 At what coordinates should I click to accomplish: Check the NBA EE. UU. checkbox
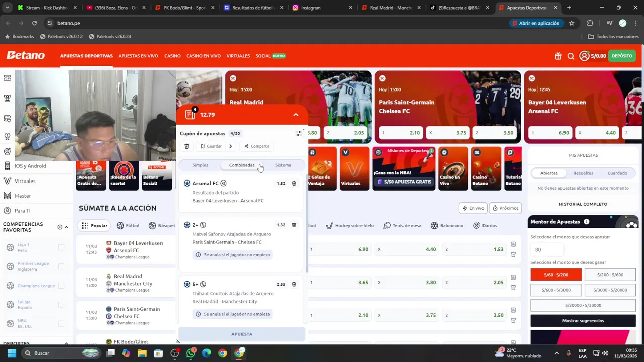(x=61, y=324)
